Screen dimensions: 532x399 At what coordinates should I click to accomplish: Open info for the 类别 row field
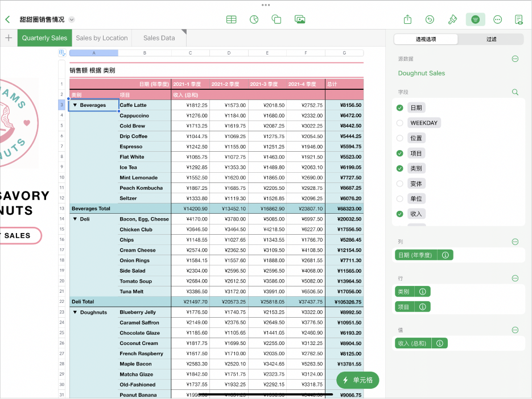pos(422,292)
